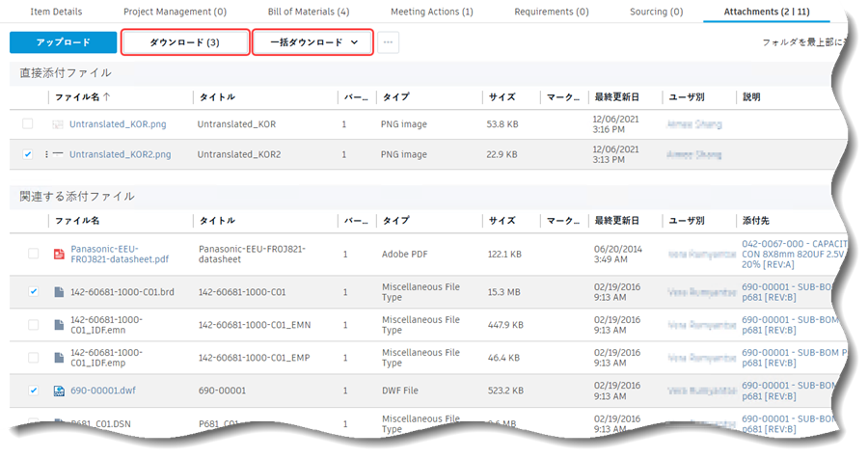Sort direct attachments by タイプ column

pos(396,96)
